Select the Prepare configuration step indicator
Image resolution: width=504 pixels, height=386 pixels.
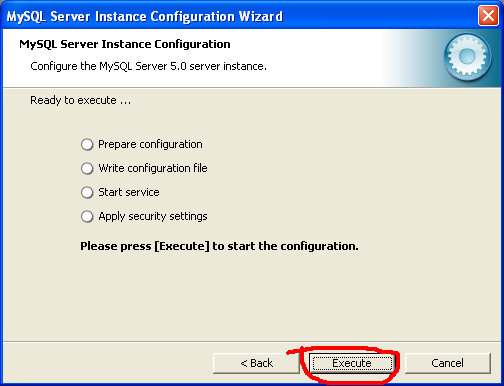(87, 145)
